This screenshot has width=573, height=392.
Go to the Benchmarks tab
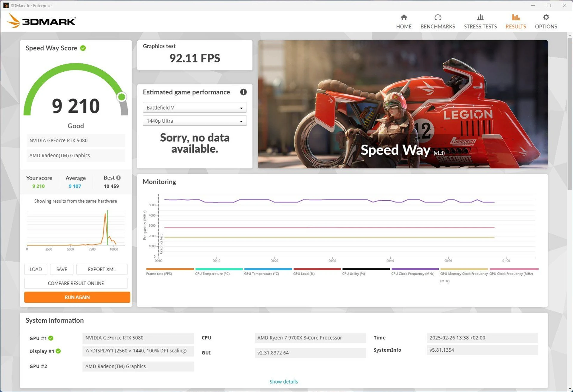[438, 21]
